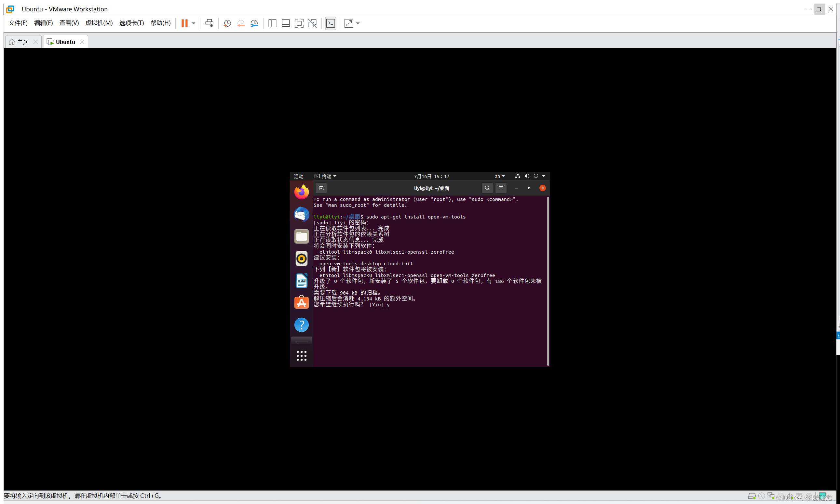The width and height of the screenshot is (840, 504).
Task: Open Thunderbird mail from the dock
Action: [x=301, y=214]
